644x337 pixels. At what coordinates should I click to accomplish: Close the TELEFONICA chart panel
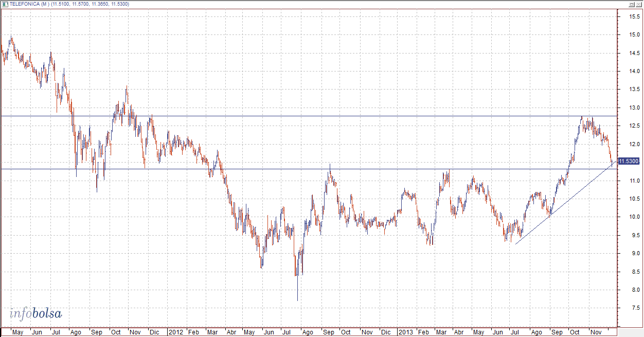(x=638, y=4)
